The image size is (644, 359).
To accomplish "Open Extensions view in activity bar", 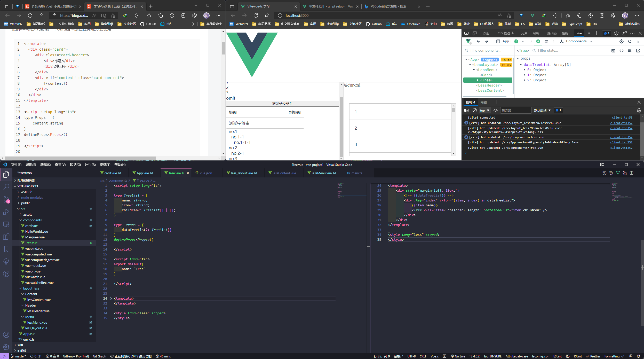I will [x=6, y=237].
